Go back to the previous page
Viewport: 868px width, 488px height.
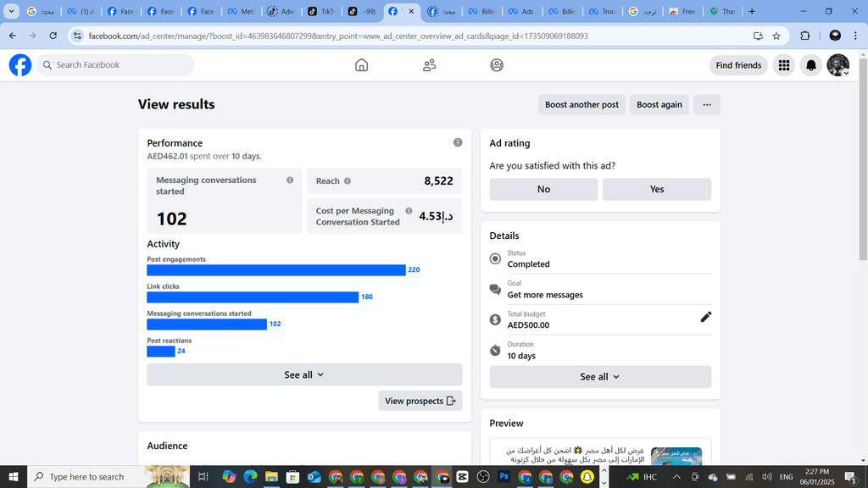12,36
